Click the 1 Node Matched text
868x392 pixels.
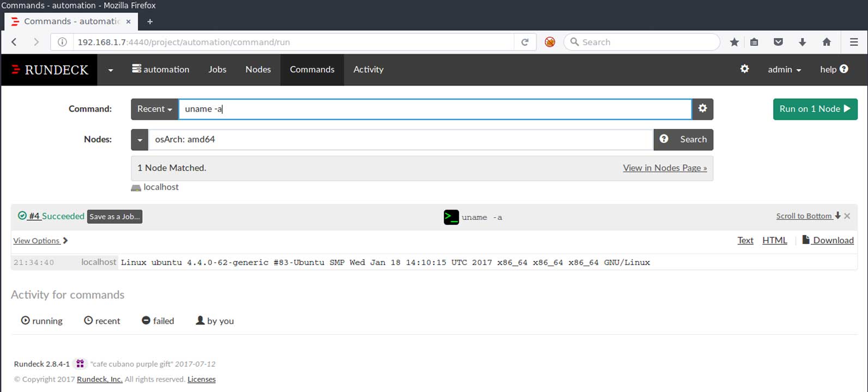pyautogui.click(x=172, y=168)
